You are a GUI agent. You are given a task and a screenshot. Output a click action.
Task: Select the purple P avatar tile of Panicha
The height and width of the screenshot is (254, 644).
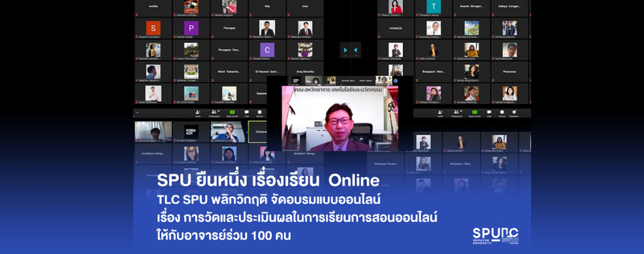tap(191, 28)
